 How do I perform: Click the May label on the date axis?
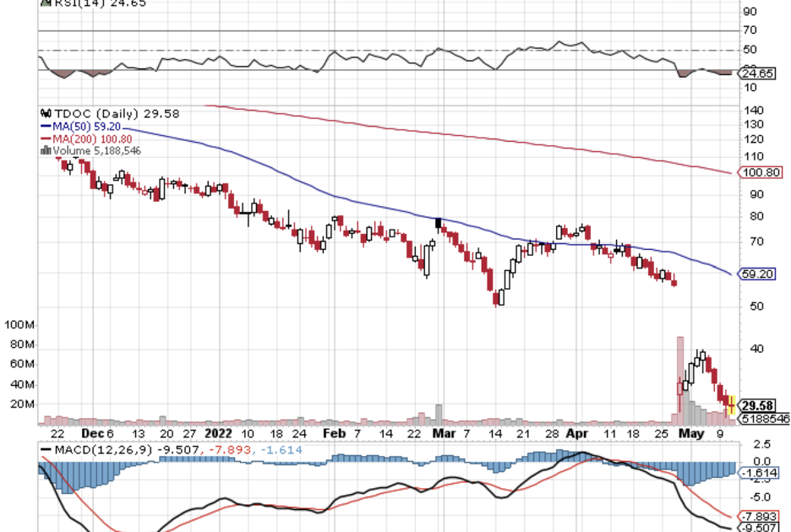(691, 432)
